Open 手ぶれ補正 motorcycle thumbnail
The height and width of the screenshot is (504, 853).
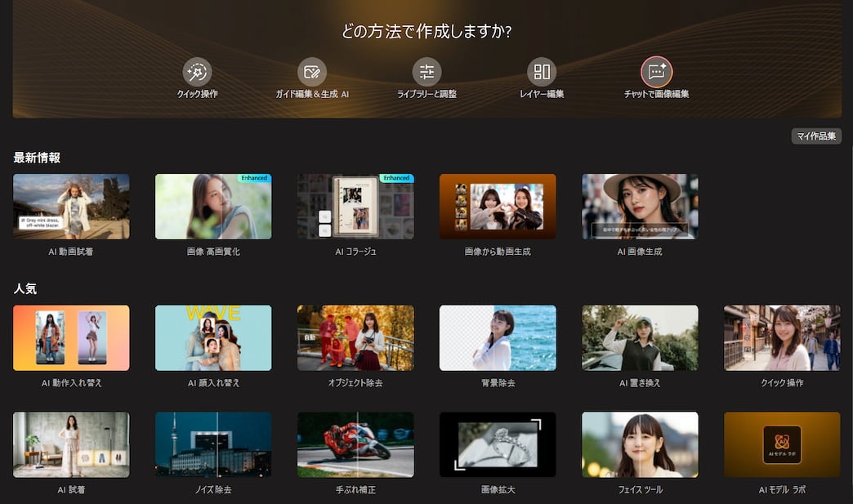pyautogui.click(x=355, y=444)
